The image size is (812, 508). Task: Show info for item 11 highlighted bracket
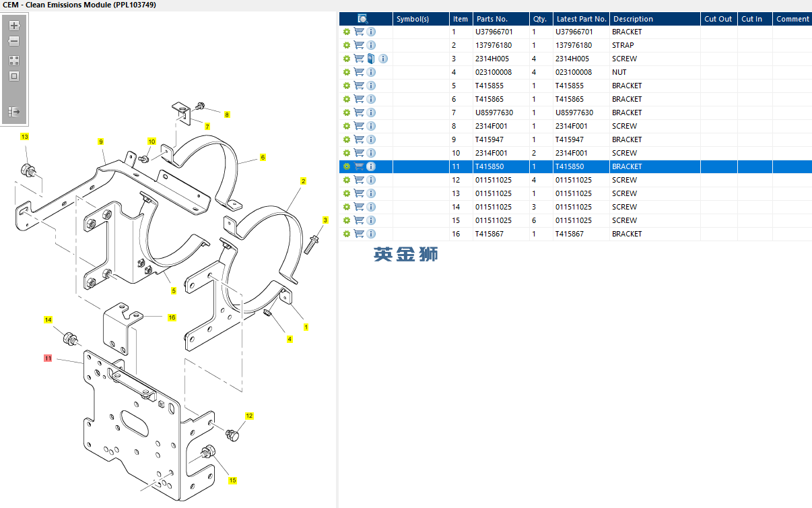coord(371,166)
